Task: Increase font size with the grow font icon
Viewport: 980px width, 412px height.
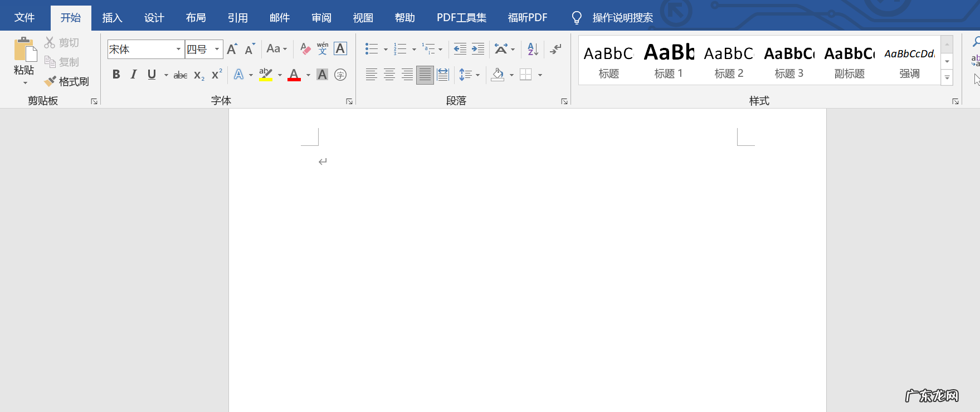Action: tap(232, 49)
